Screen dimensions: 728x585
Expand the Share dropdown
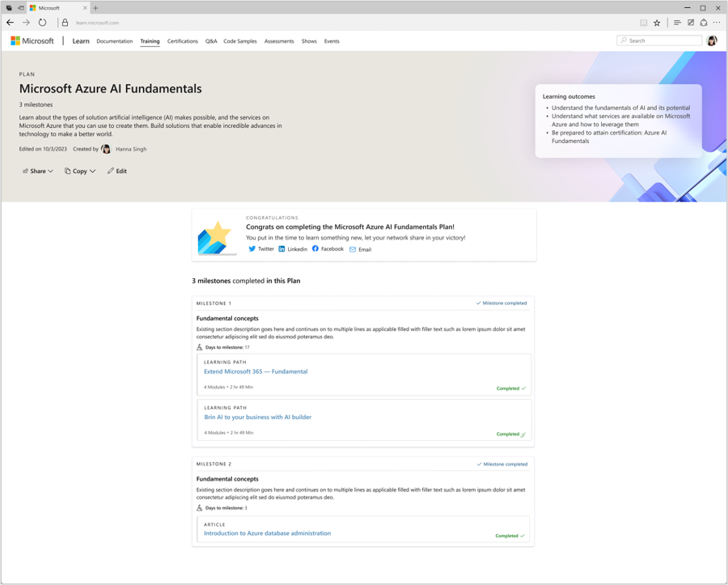tap(37, 171)
